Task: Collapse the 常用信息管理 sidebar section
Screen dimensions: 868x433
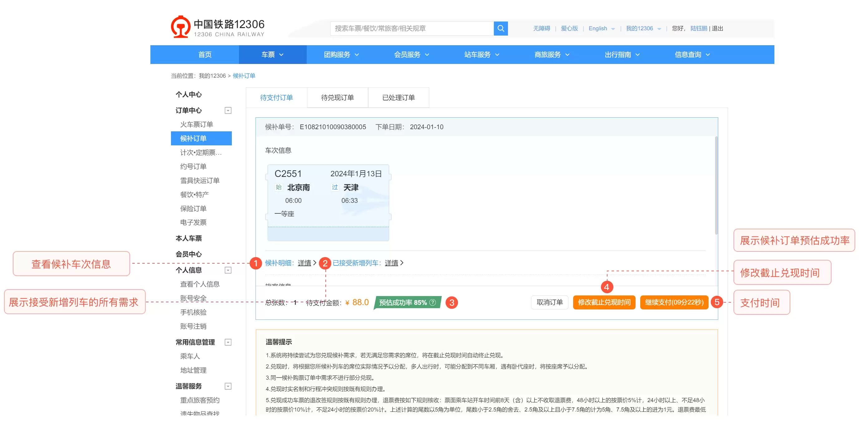Action: 228,342
